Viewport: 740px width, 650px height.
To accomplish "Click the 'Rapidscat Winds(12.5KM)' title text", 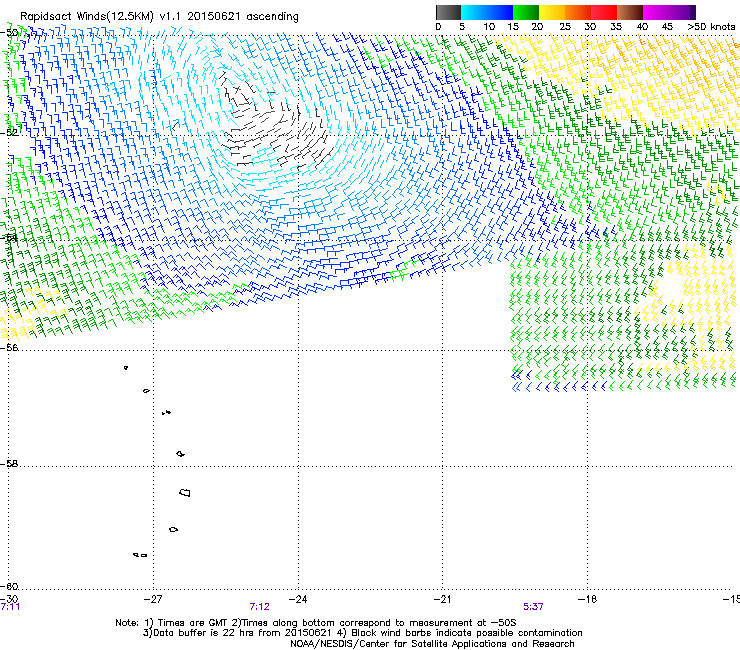I will 87,17.
